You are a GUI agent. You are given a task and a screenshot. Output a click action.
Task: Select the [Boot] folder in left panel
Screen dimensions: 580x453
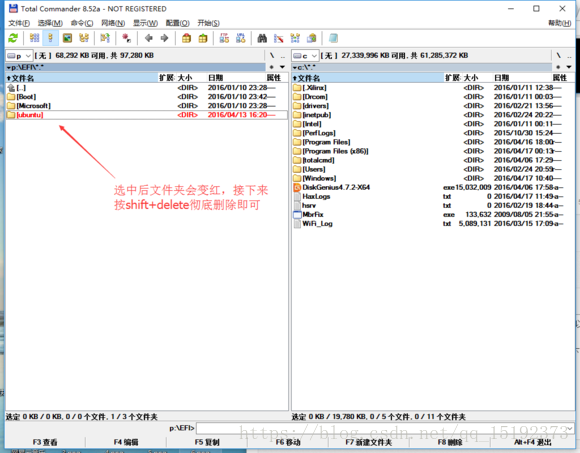coord(146,97)
